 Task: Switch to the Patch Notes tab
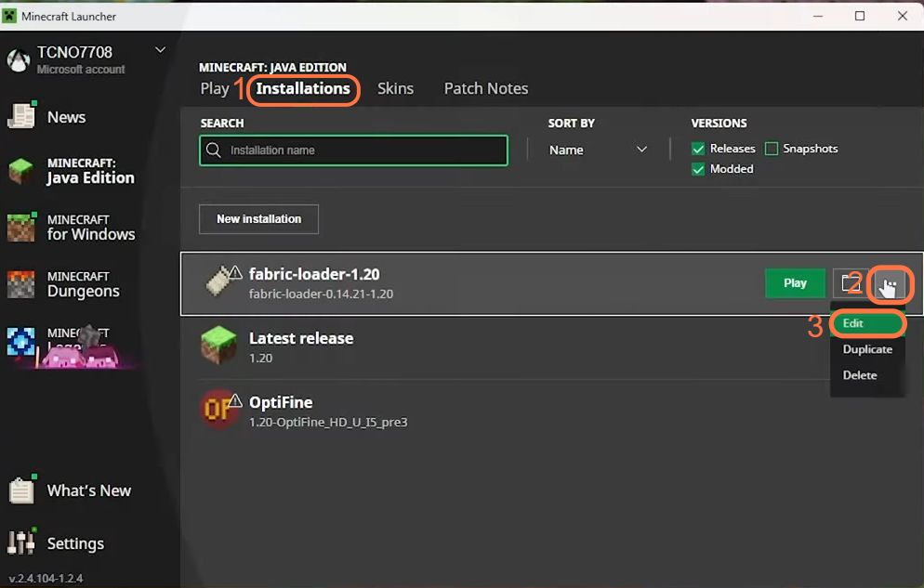click(x=486, y=88)
